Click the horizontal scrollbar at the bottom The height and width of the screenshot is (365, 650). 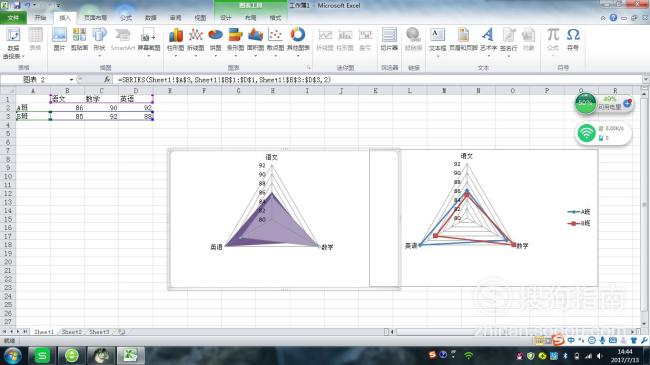point(512,332)
